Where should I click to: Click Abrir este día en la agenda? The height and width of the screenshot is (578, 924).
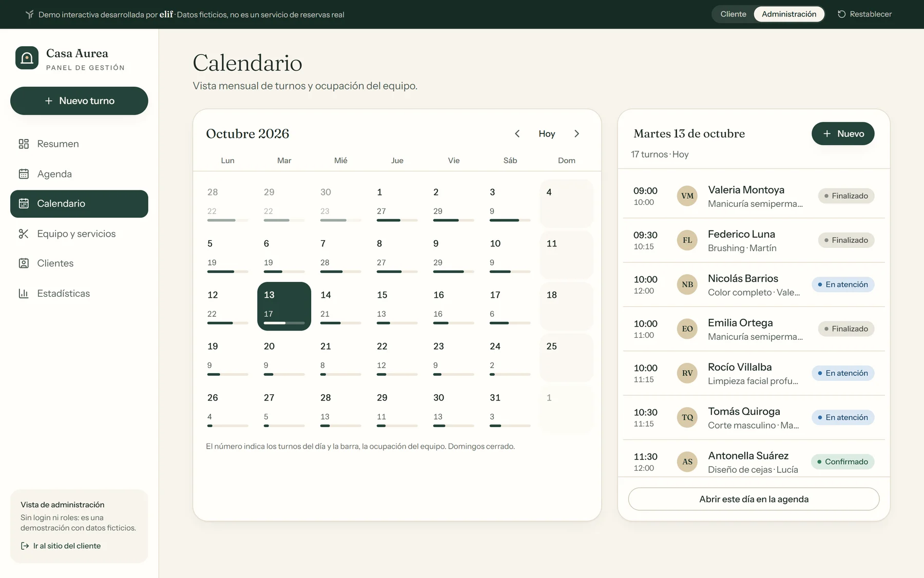coord(754,499)
